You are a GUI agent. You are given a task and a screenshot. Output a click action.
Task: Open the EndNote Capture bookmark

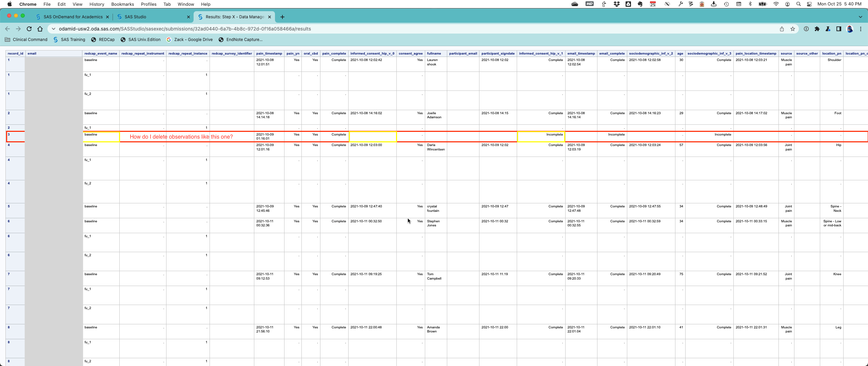pos(241,40)
